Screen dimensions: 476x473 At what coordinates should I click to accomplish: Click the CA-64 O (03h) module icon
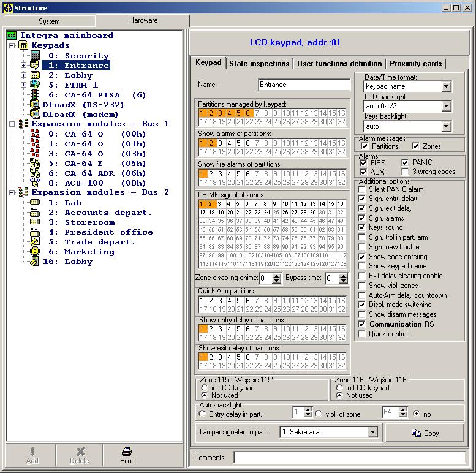point(35,153)
